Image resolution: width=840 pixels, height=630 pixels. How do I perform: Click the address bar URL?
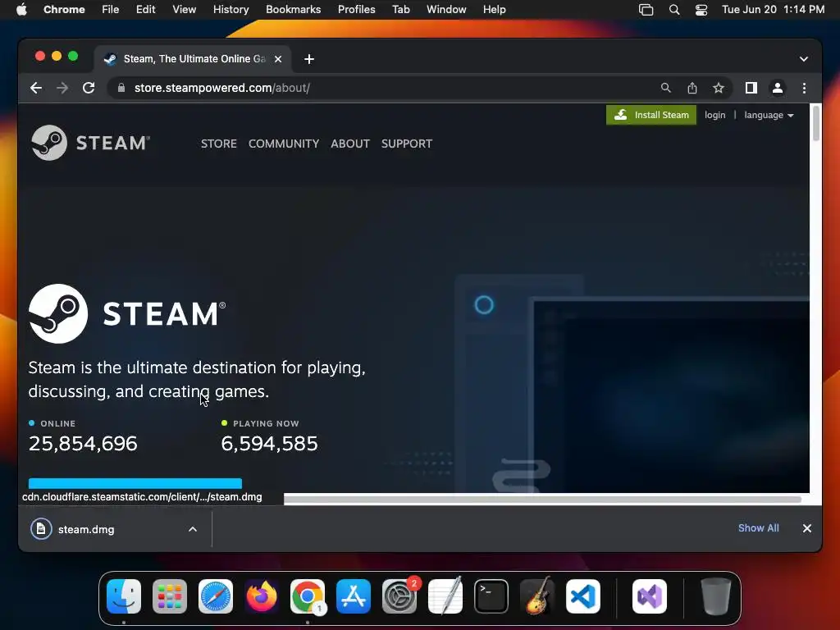[221, 88]
